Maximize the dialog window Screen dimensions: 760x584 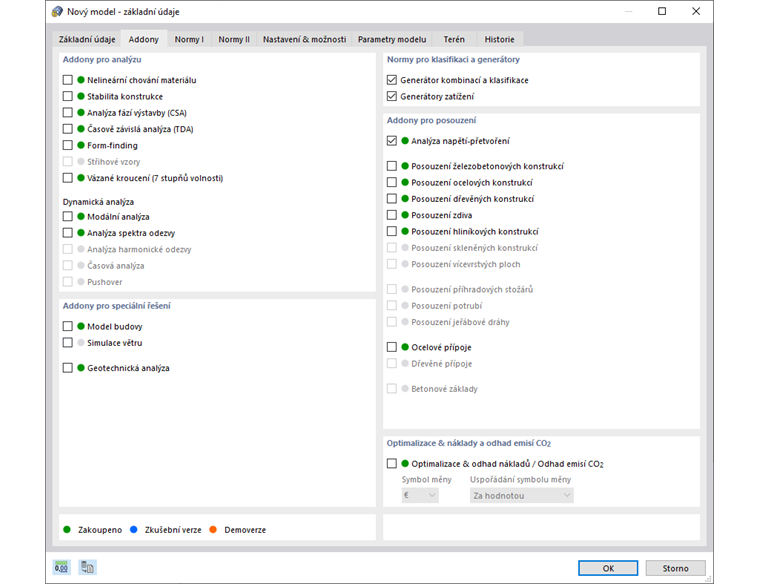[x=662, y=11]
